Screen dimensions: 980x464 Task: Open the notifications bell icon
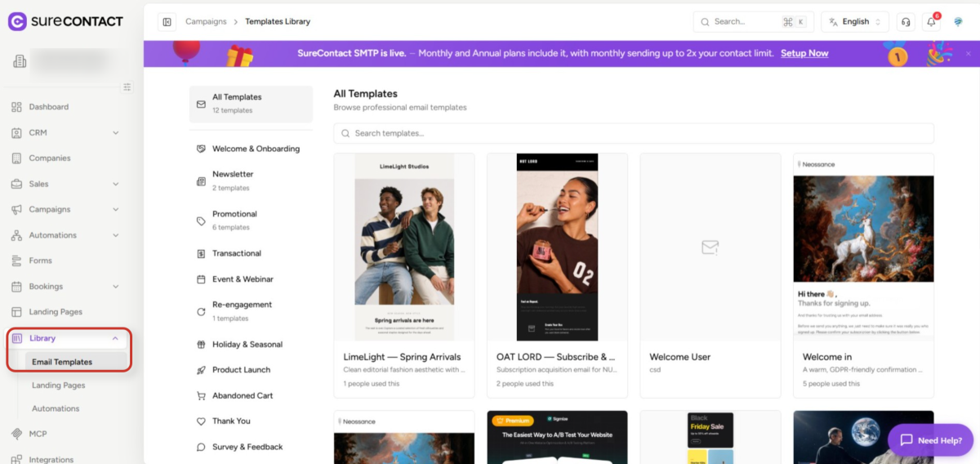click(x=931, y=22)
